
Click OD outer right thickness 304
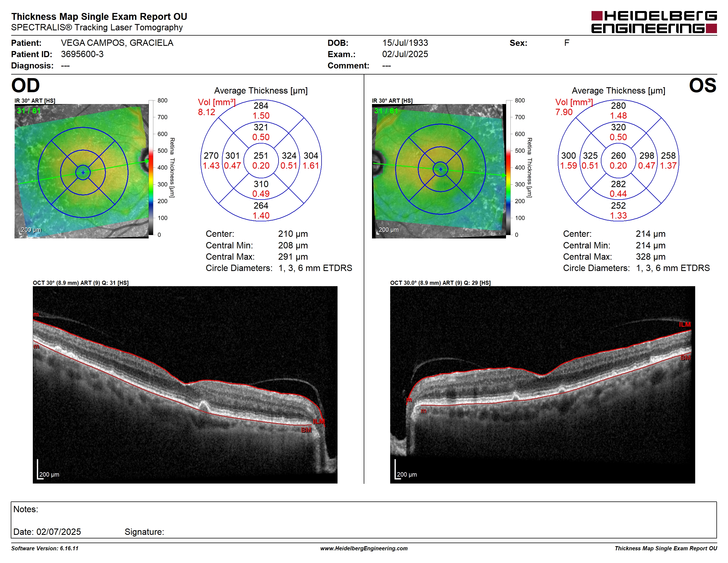[311, 156]
